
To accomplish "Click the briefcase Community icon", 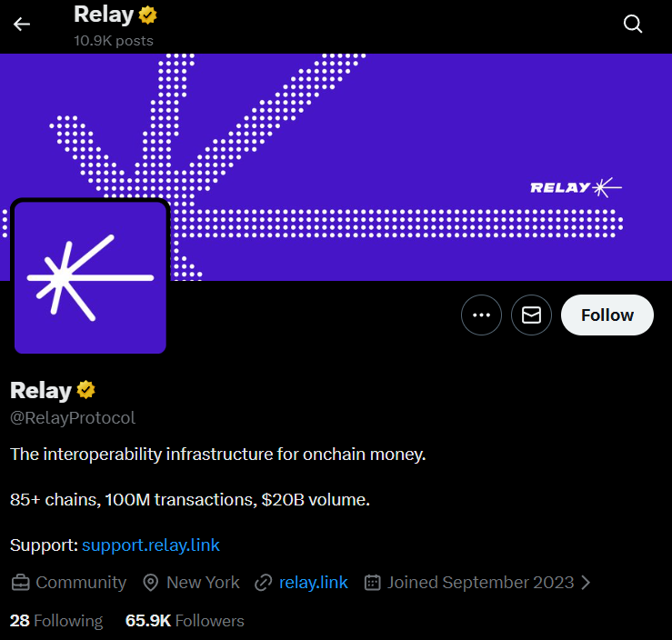I will click(x=20, y=583).
